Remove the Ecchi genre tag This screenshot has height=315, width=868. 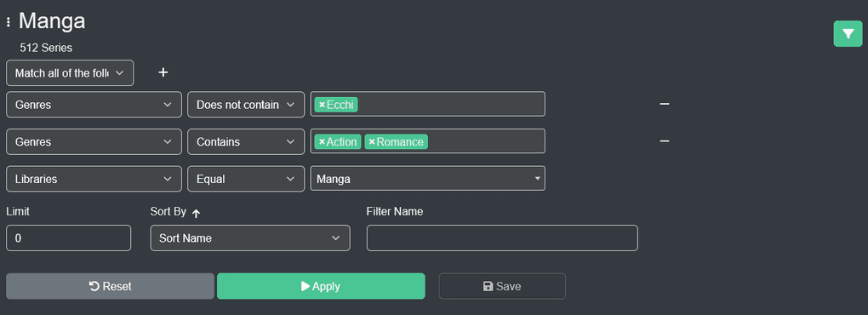pyautogui.click(x=323, y=105)
